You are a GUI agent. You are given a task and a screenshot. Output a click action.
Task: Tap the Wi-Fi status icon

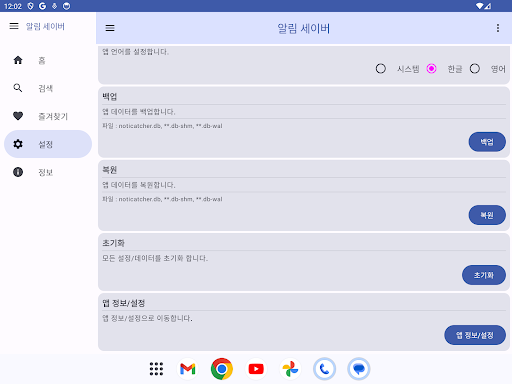click(x=480, y=6)
